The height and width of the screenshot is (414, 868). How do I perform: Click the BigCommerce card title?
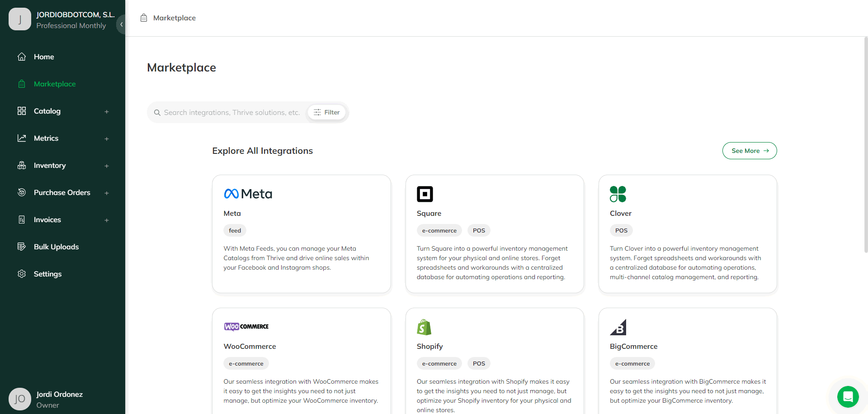coord(633,346)
